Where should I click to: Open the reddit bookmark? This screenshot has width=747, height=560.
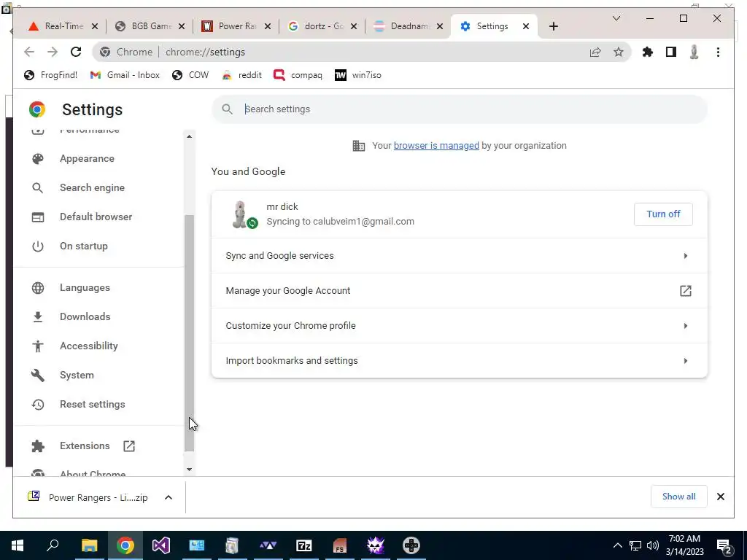point(242,75)
